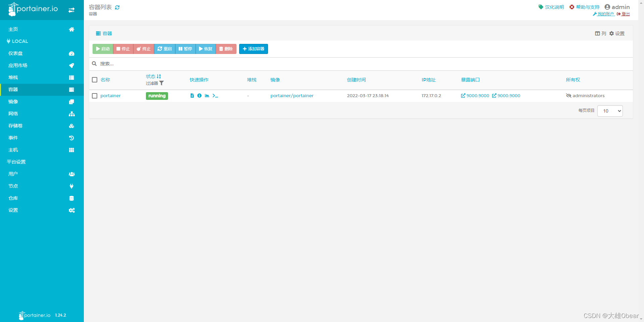Expand the items per page dropdown
Image resolution: width=644 pixels, height=322 pixels.
click(610, 111)
